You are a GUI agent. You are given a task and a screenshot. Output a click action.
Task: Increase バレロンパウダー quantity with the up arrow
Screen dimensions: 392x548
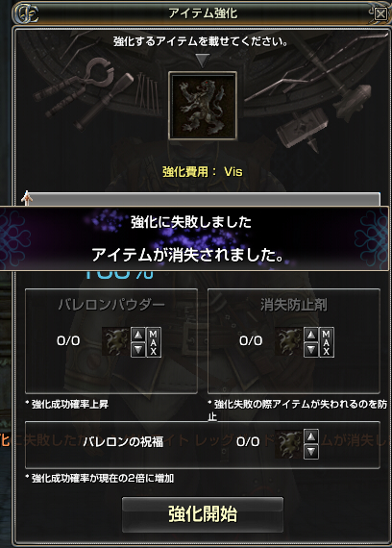click(x=138, y=335)
